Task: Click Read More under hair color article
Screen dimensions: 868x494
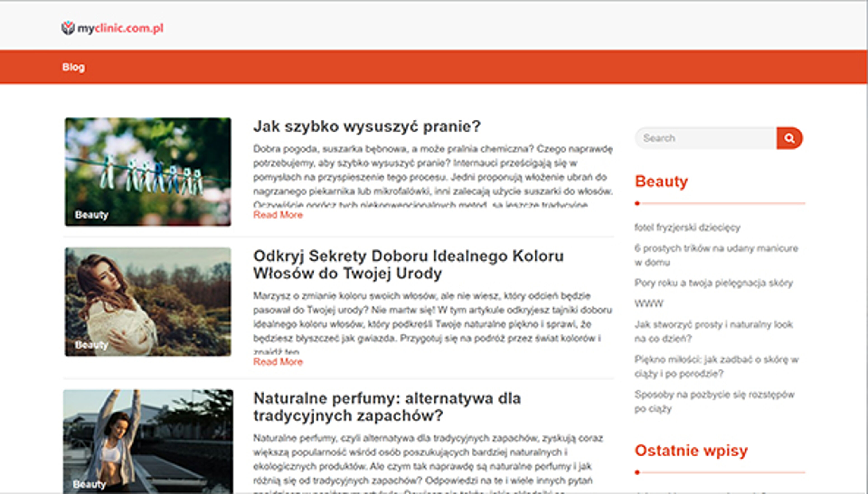Action: tap(278, 362)
